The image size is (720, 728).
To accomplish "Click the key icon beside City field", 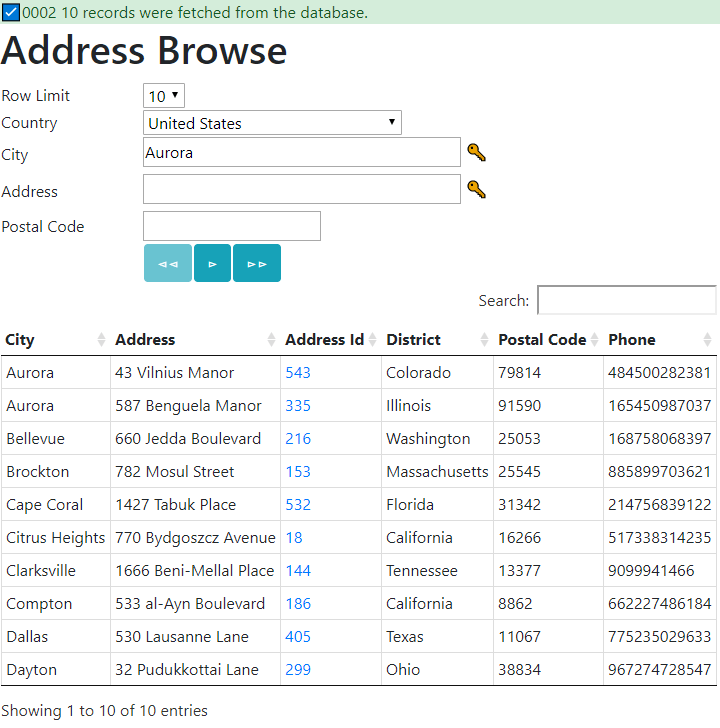I will pyautogui.click(x=476, y=153).
